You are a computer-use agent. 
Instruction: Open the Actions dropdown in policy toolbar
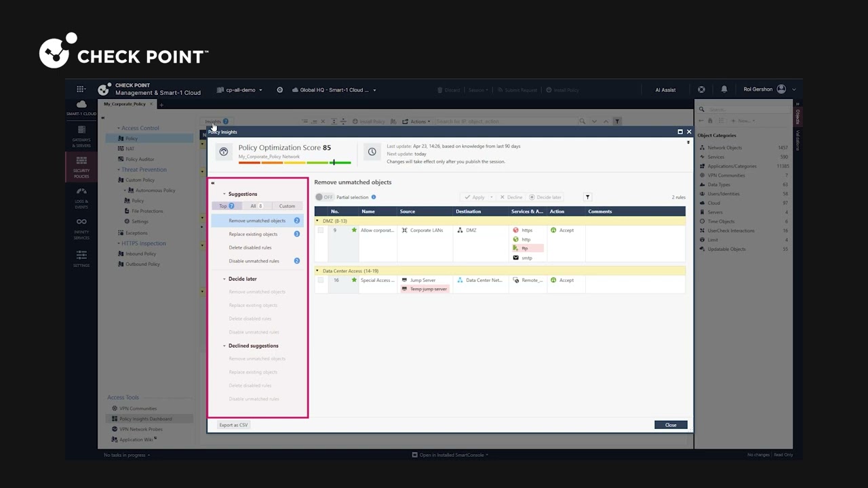(x=417, y=121)
